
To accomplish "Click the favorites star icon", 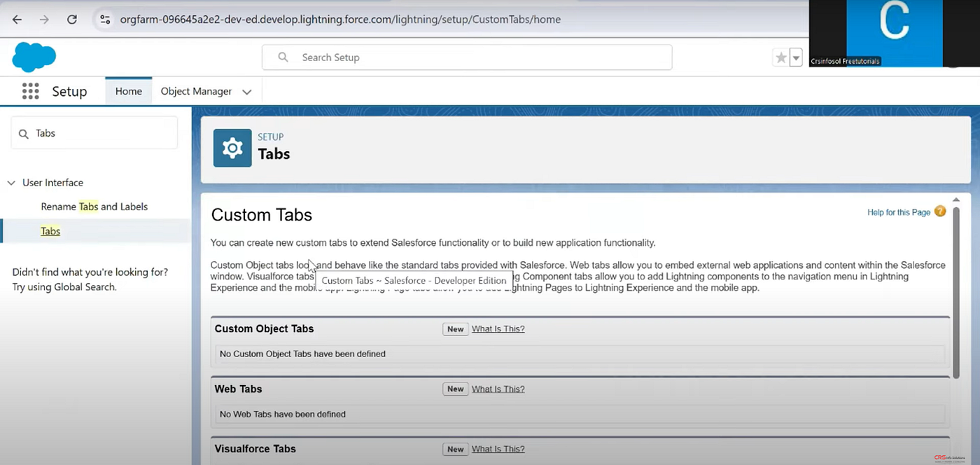I will click(780, 57).
